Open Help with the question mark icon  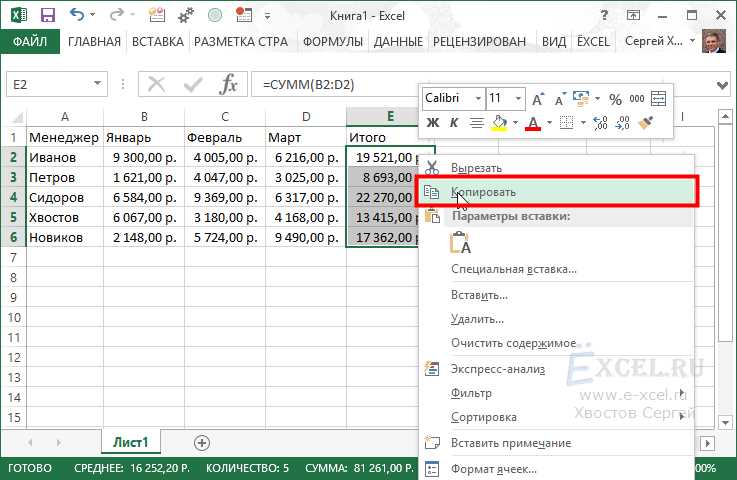tap(605, 16)
